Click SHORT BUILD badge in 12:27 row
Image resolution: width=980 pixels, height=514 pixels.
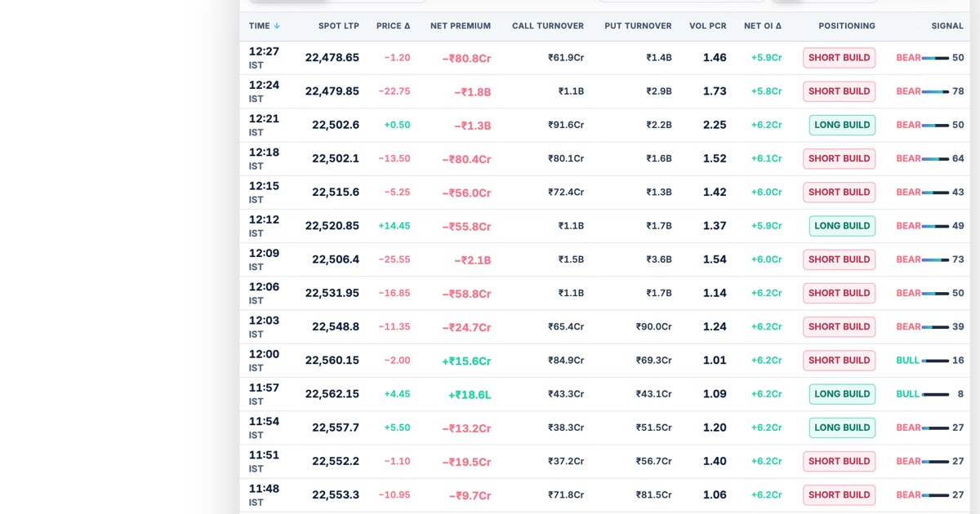[x=839, y=58]
